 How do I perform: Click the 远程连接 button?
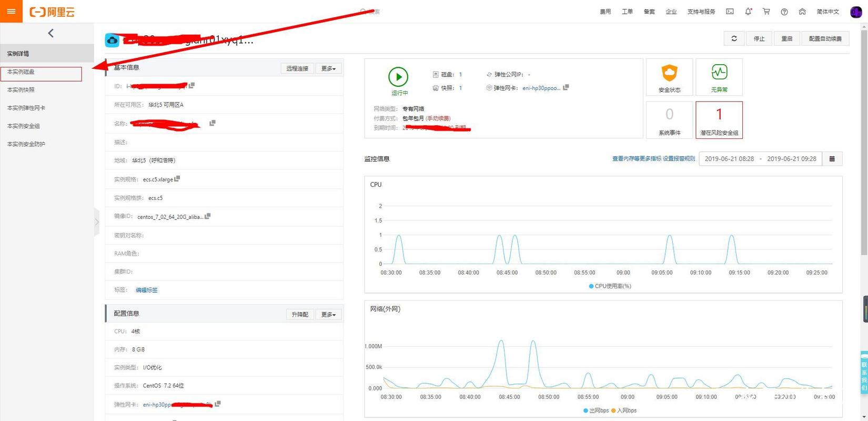click(x=297, y=68)
